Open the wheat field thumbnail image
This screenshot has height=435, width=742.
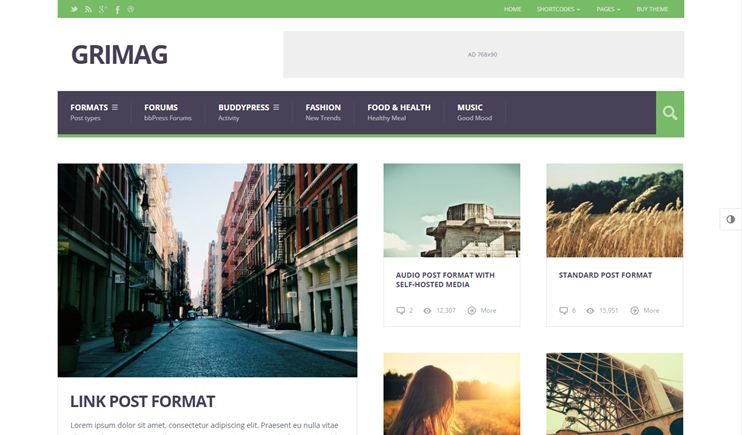[x=615, y=210]
